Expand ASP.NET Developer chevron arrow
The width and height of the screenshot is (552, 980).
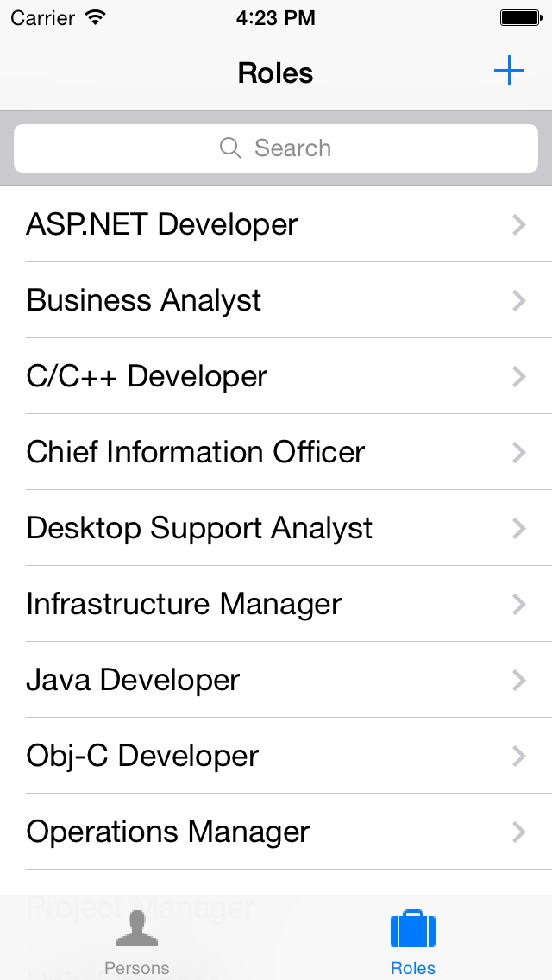pyautogui.click(x=518, y=225)
